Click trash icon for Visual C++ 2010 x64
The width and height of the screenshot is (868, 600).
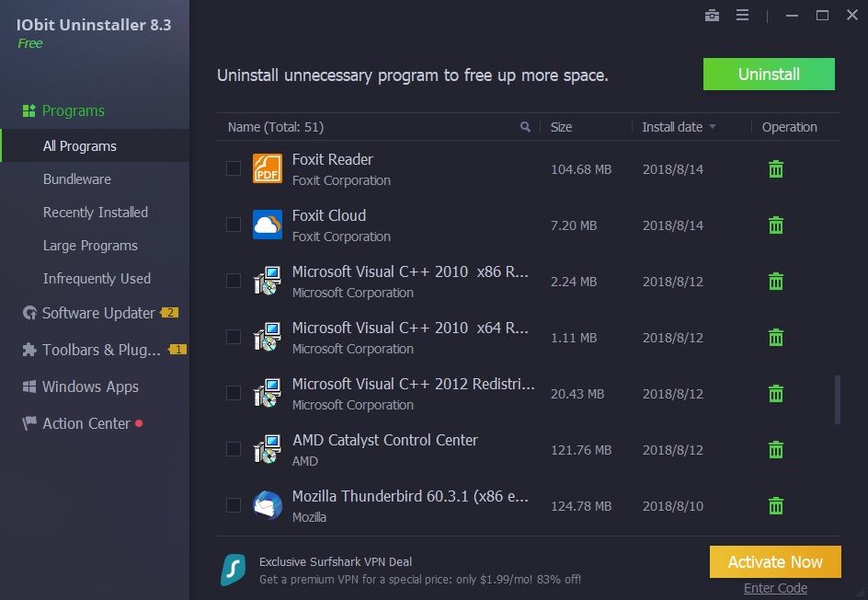coord(776,338)
